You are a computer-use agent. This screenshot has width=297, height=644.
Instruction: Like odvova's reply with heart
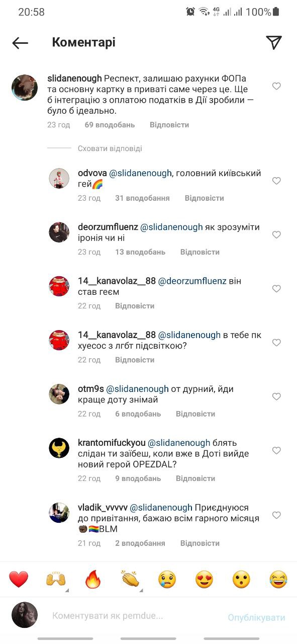click(276, 181)
